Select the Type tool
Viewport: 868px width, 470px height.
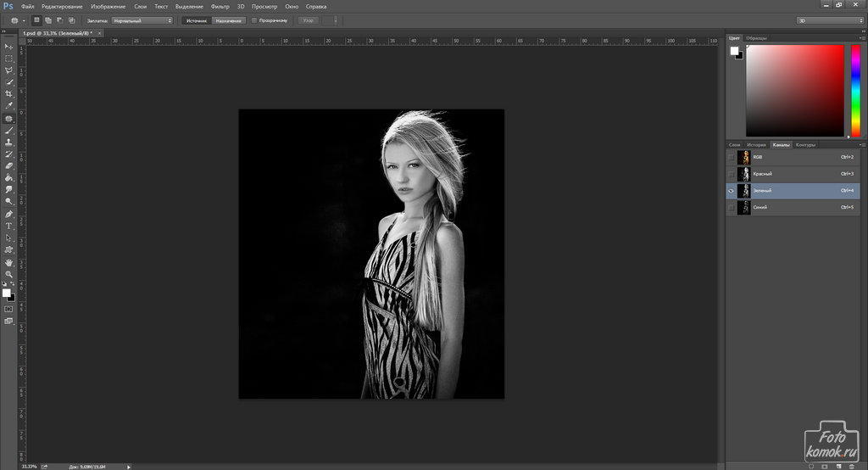[8, 227]
